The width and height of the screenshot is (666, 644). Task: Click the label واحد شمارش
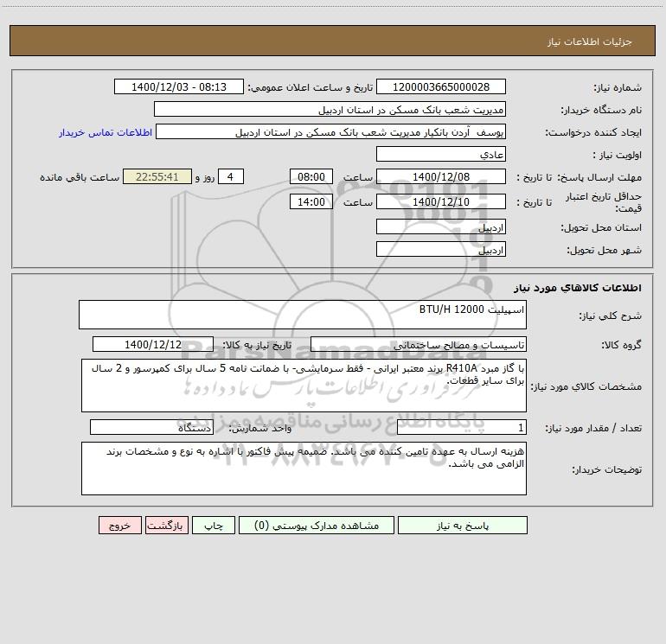click(260, 429)
